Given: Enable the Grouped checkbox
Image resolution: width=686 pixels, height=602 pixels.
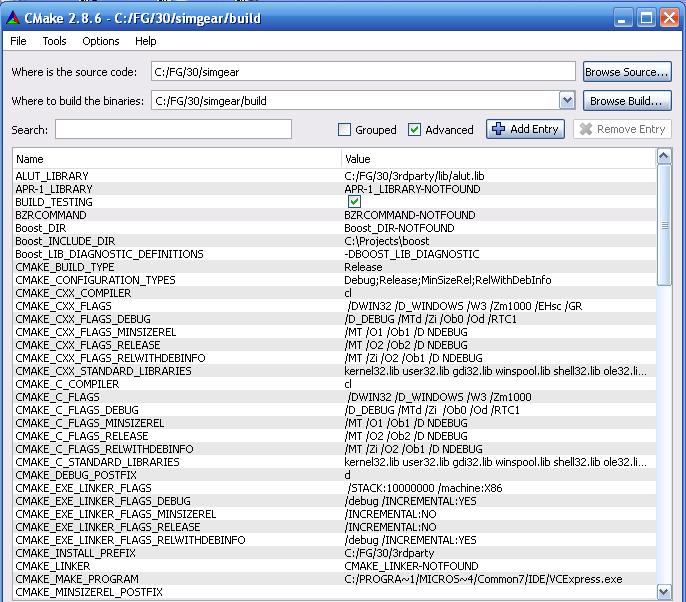Looking at the screenshot, I should point(345,130).
